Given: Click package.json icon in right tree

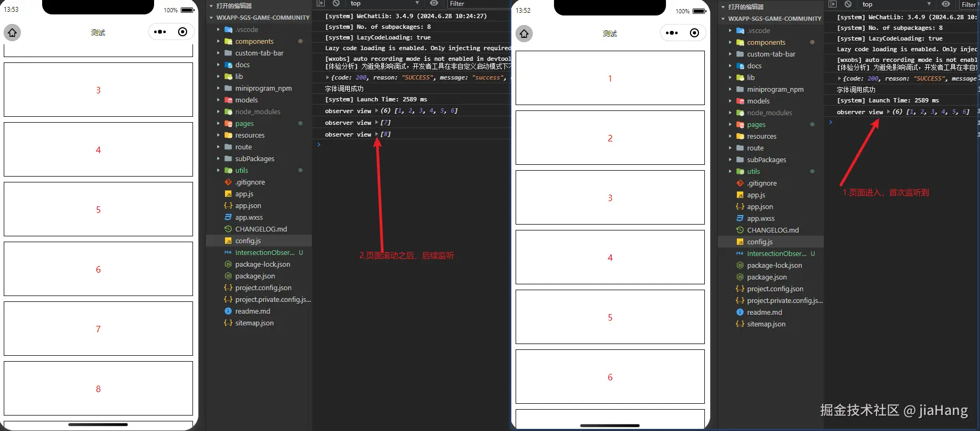Looking at the screenshot, I should coord(740,277).
